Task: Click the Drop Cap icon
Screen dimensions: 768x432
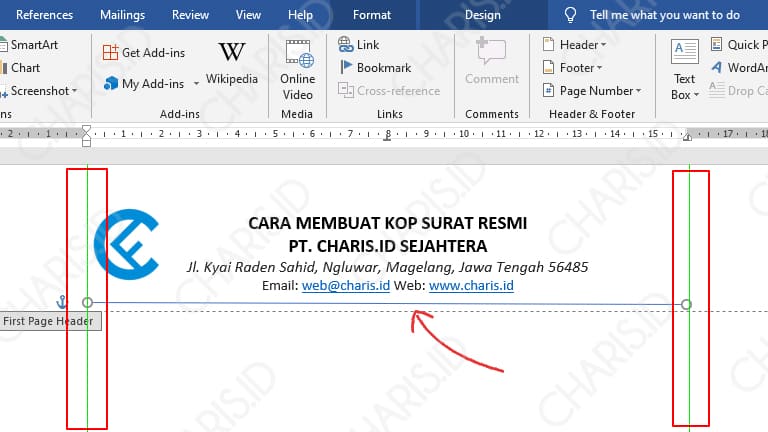Action: point(717,90)
